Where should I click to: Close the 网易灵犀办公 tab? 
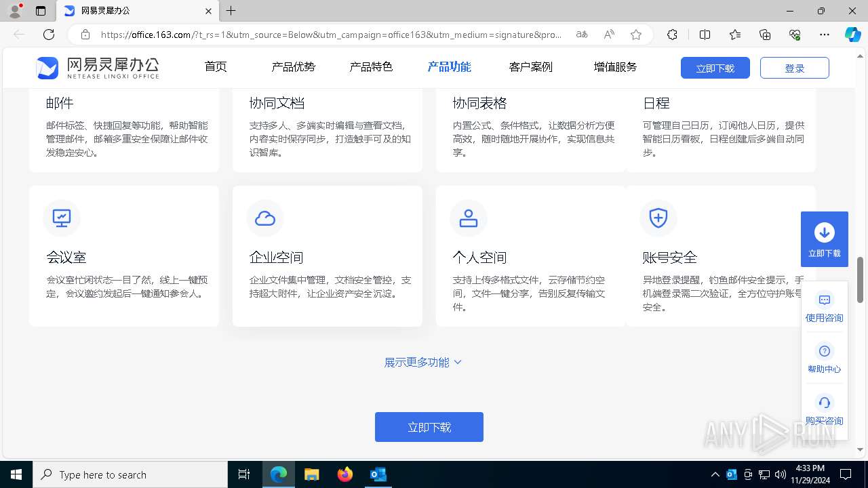[x=209, y=11]
